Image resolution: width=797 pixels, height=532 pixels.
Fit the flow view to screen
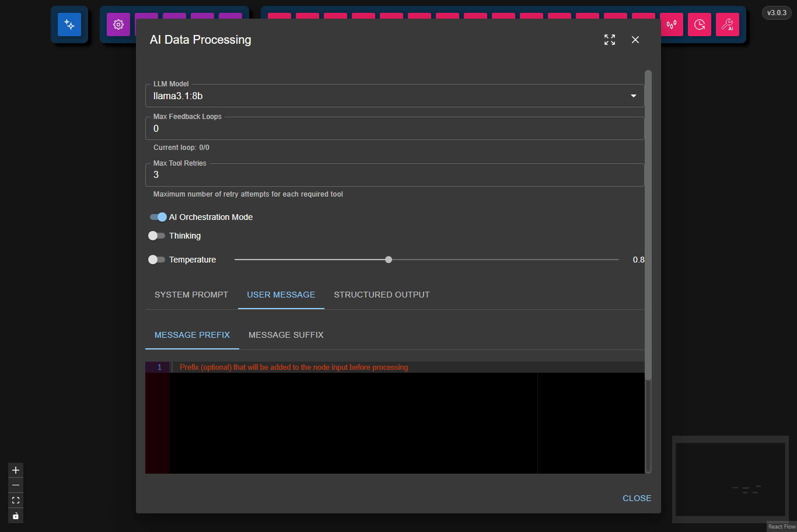pos(16,501)
